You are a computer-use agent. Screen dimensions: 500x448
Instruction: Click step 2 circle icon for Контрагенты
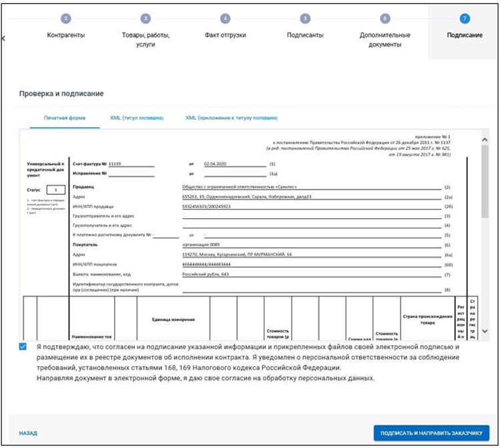[65, 19]
